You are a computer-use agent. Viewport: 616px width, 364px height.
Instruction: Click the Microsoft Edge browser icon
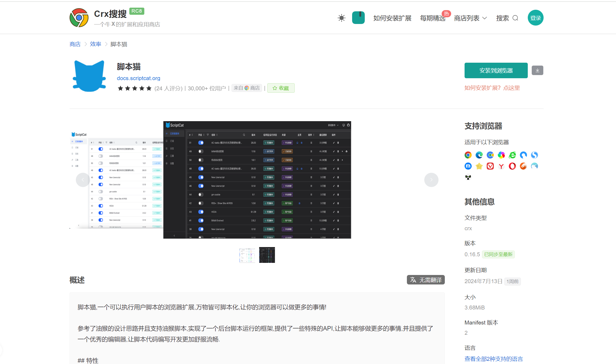click(x=479, y=155)
